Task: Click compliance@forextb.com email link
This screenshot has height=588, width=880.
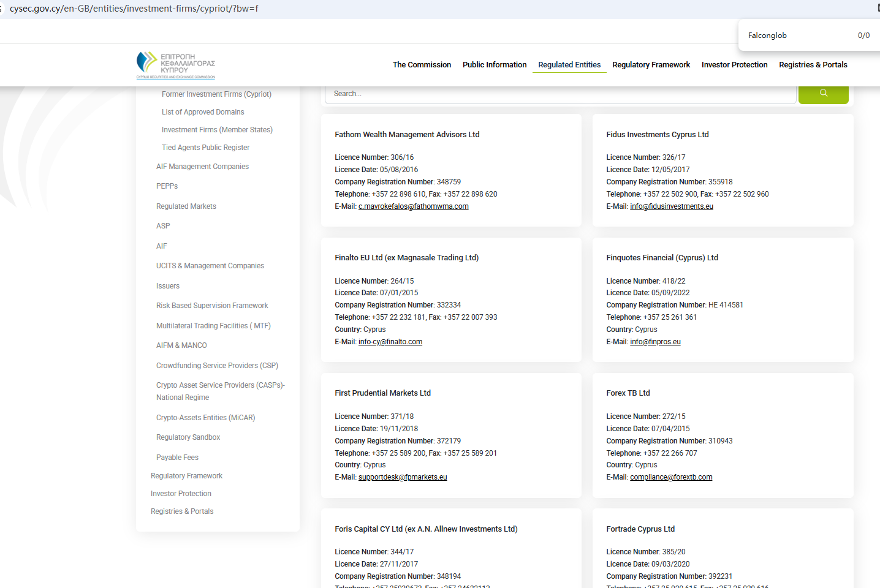Action: [671, 477]
